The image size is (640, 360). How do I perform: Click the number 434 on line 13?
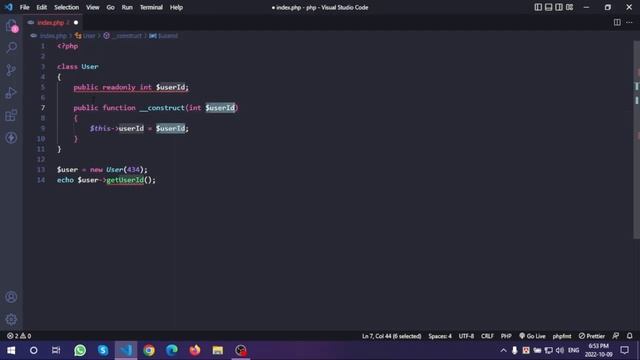(x=133, y=169)
